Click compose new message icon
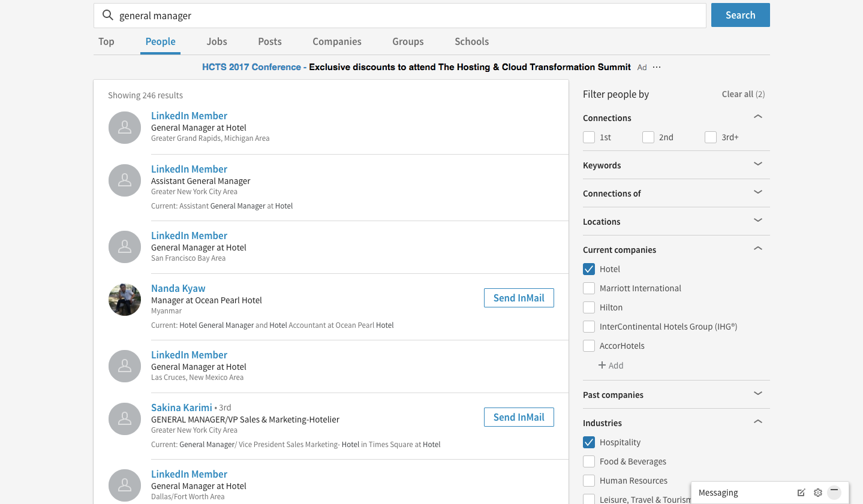Image resolution: width=863 pixels, height=504 pixels. (x=801, y=493)
